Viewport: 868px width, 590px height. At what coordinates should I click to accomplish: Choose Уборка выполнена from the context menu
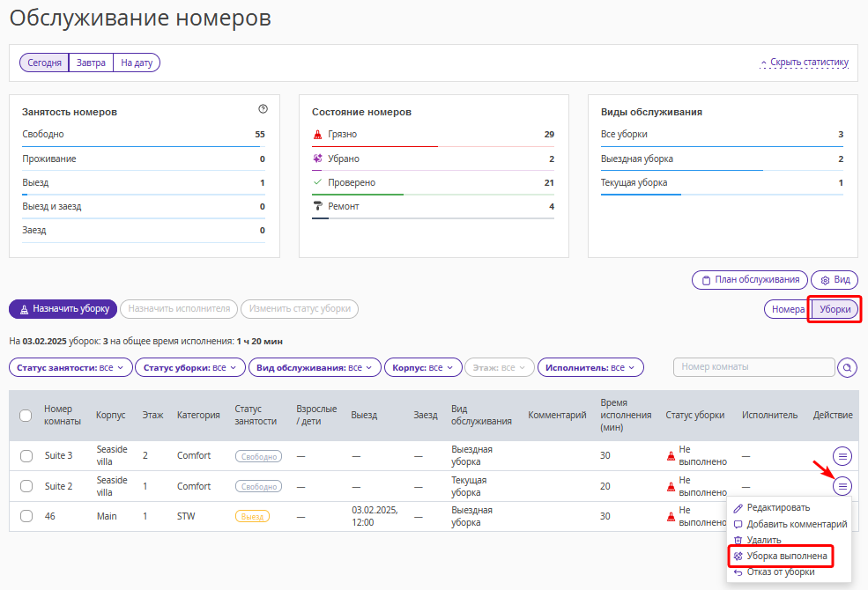coord(786,557)
